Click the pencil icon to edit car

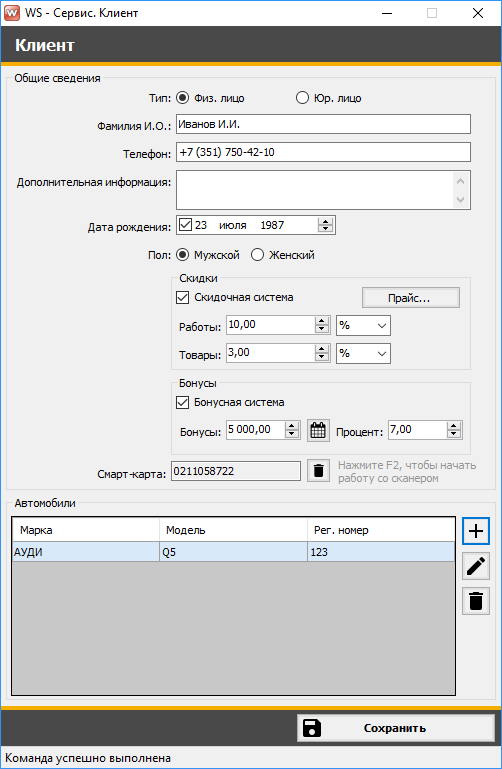(476, 566)
